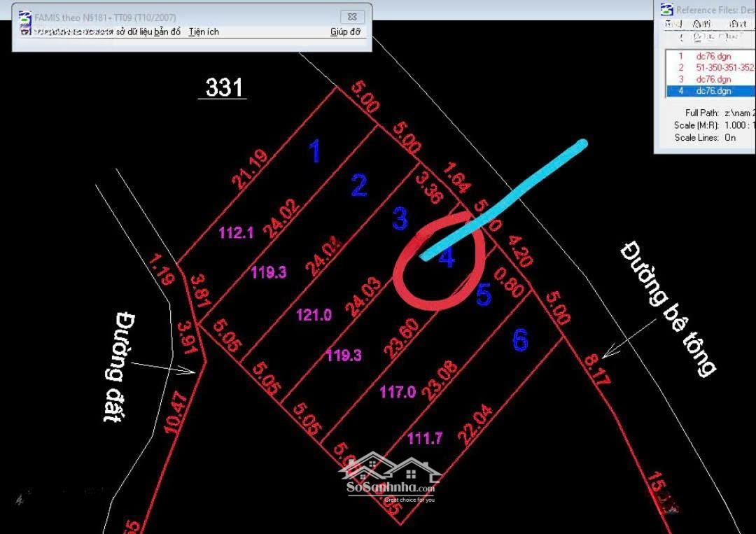Click the blue parcel number 1
Image resolution: width=756 pixels, height=534 pixels.
315,151
